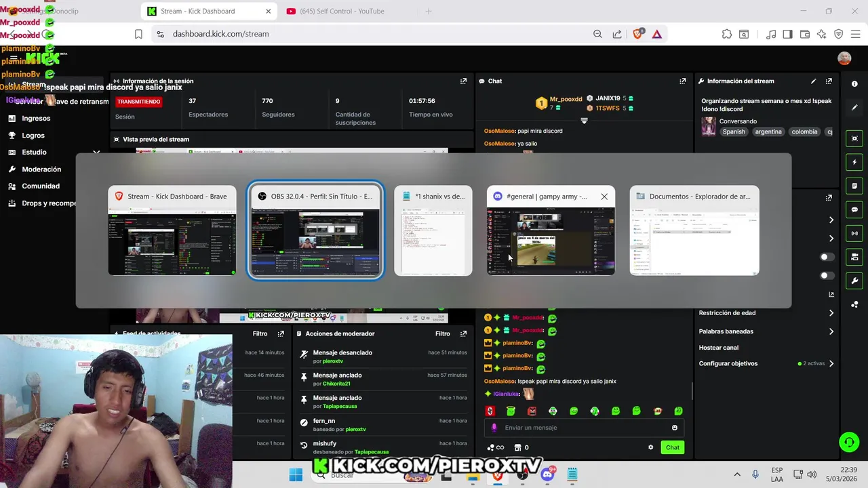868x488 pixels.
Task: Open Brave's hamburger menu
Action: tap(856, 34)
